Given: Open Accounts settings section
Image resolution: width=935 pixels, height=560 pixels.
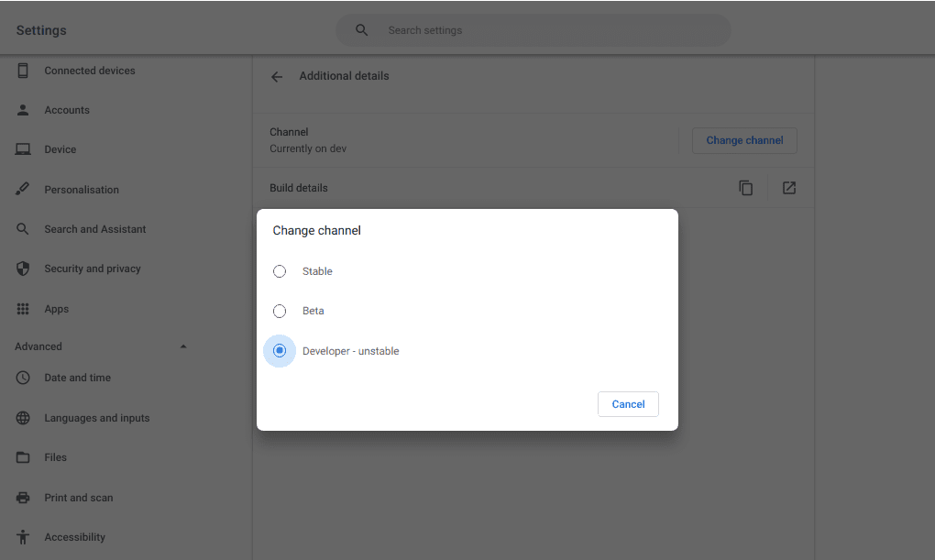Looking at the screenshot, I should pyautogui.click(x=67, y=110).
